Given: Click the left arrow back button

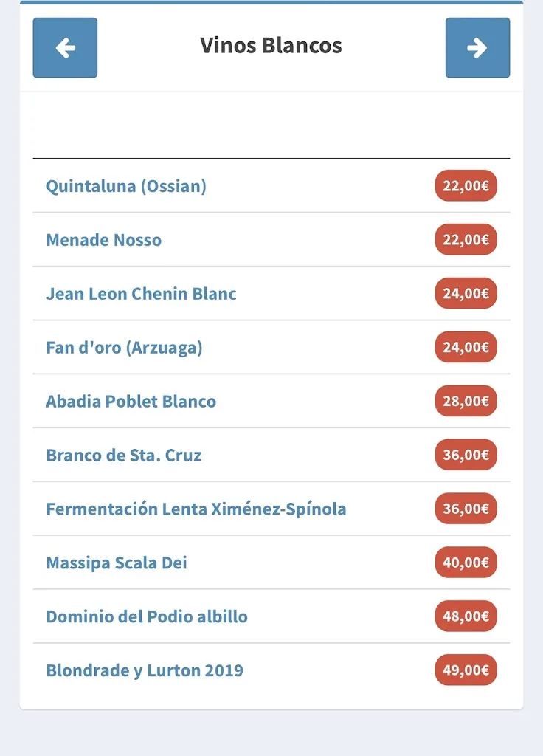Looking at the screenshot, I should 65,48.
